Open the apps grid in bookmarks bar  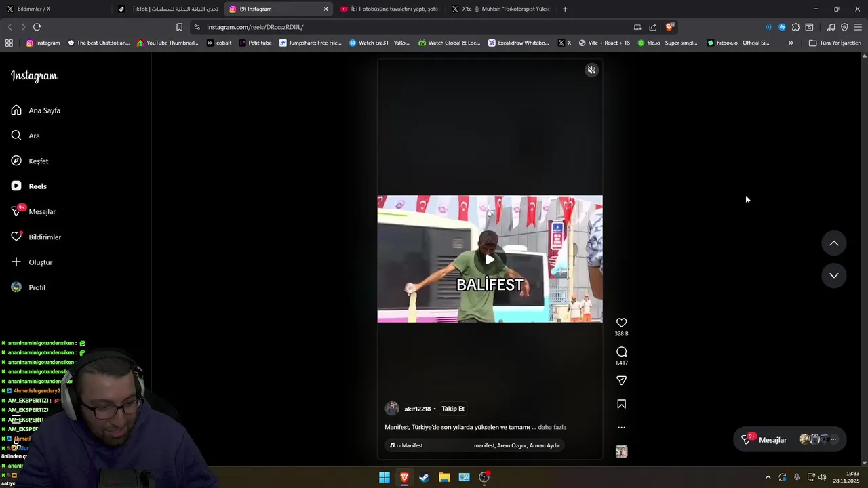[9, 43]
